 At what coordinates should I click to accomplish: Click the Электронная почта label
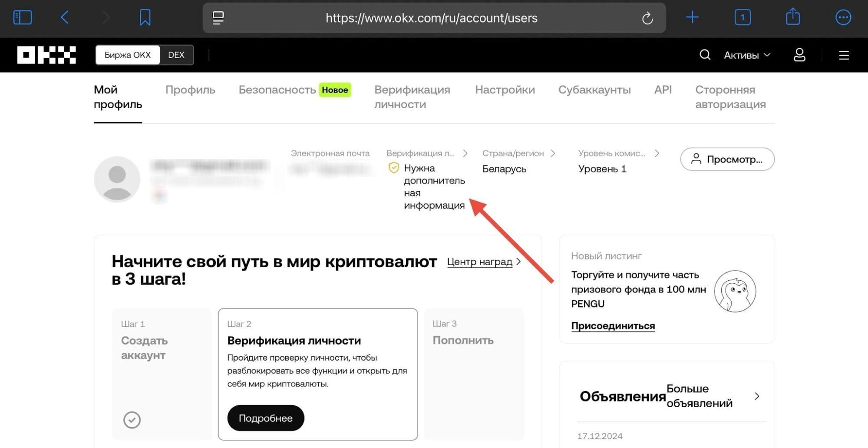coord(330,153)
